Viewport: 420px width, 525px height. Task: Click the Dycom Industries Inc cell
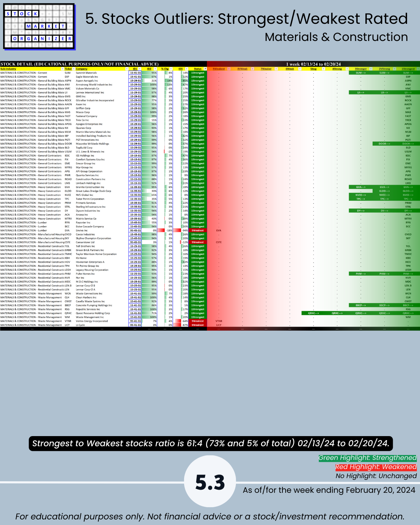click(x=102, y=211)
